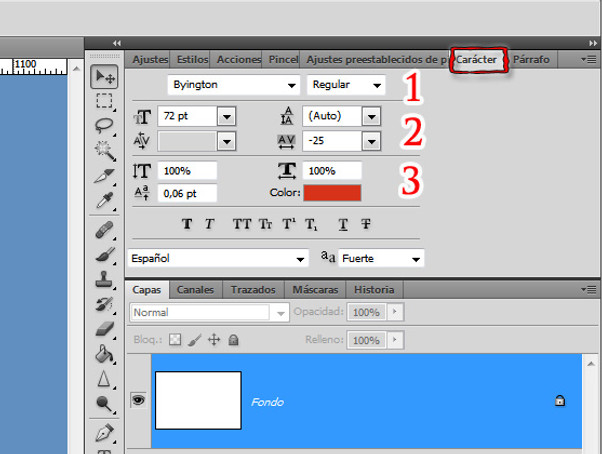Open the Normal blend mode dropdown

click(209, 312)
